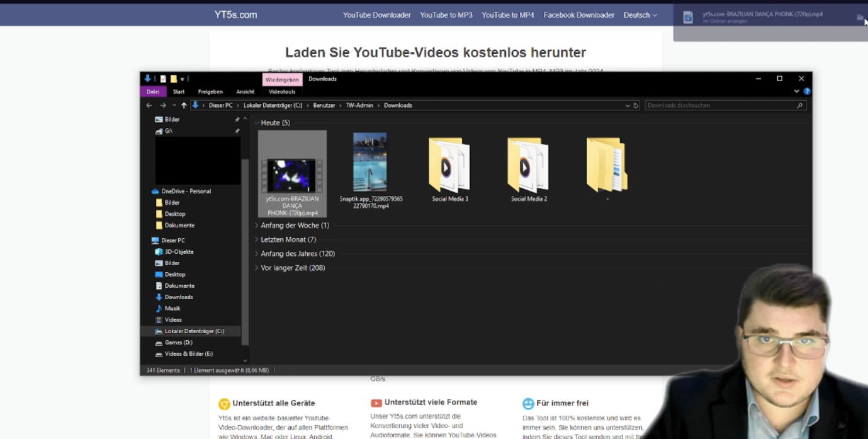Open the recent locations dropdown arrow
868x439 pixels.
[174, 106]
